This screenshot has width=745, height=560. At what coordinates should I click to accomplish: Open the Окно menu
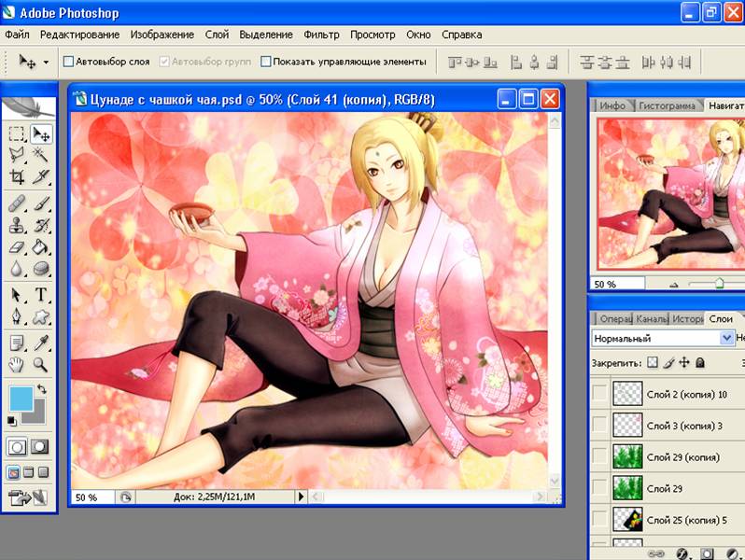[418, 35]
